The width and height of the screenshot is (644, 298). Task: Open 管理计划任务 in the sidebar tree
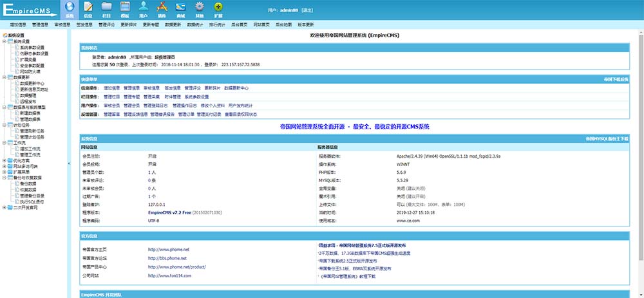[x=32, y=137]
